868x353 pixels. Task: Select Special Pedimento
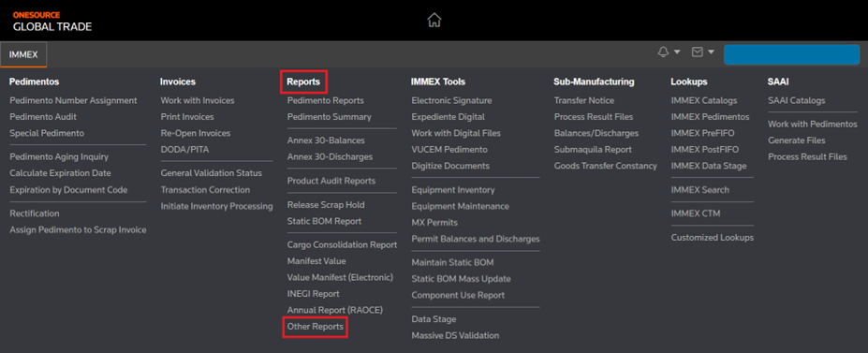[x=47, y=133]
